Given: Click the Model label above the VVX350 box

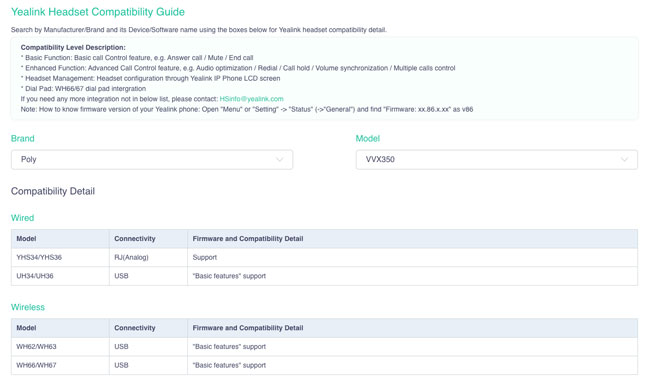Looking at the screenshot, I should coord(368,139).
